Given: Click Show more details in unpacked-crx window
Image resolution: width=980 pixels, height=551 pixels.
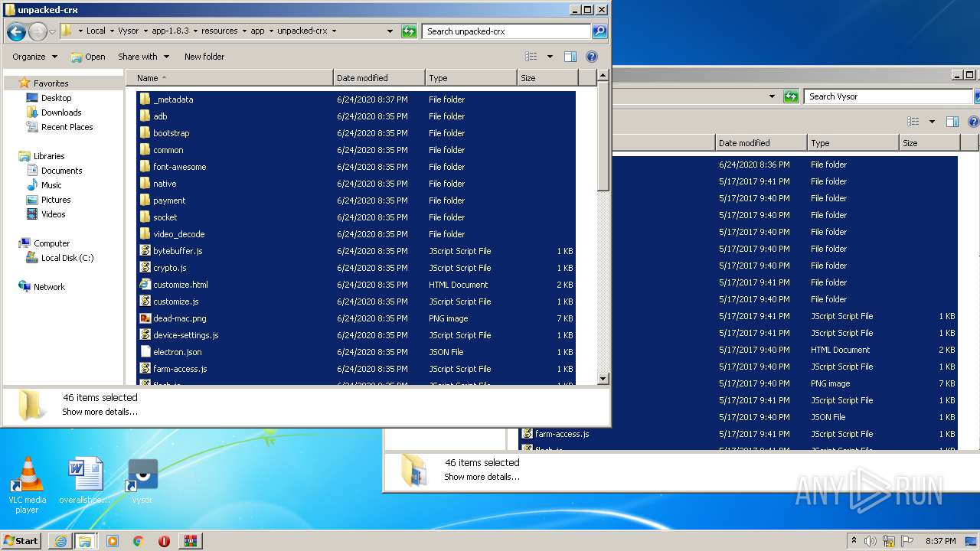Looking at the screenshot, I should click(100, 412).
